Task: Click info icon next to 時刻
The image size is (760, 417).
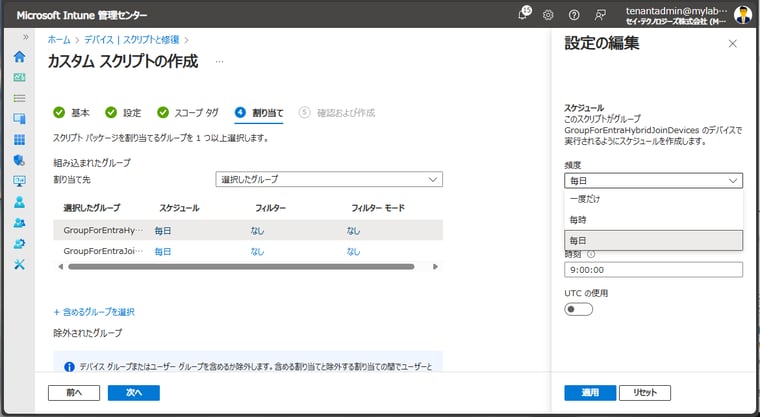Action: click(591, 254)
